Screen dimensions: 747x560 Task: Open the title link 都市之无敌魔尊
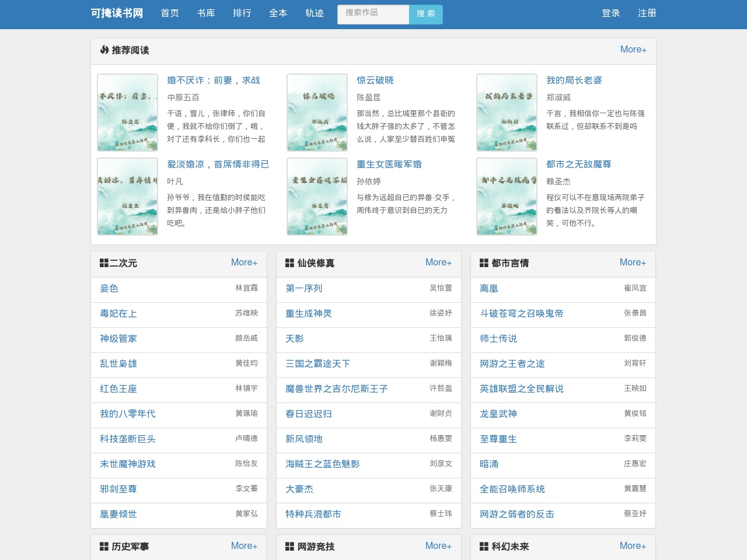[579, 164]
